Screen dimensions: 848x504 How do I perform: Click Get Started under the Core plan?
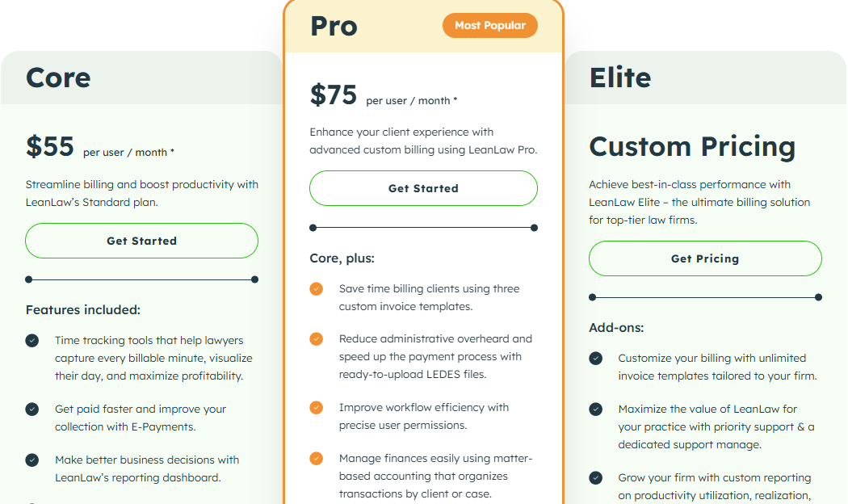coord(141,240)
